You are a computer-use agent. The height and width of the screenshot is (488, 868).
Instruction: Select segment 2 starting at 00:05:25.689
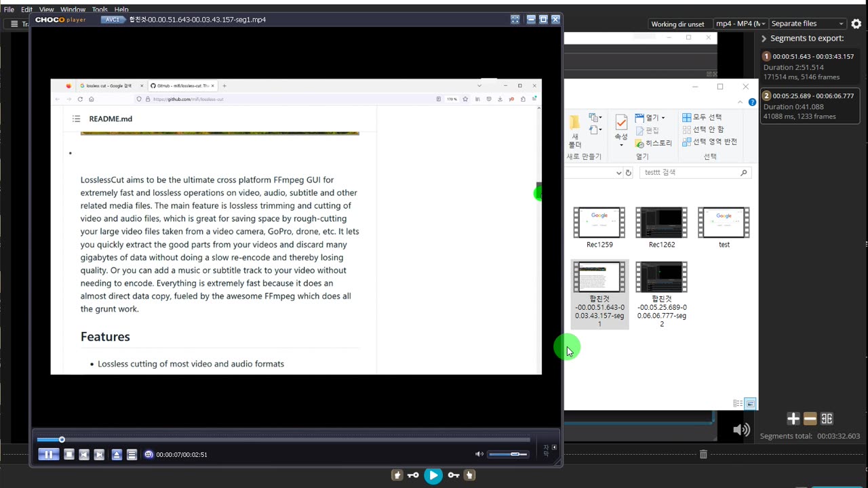click(810, 106)
